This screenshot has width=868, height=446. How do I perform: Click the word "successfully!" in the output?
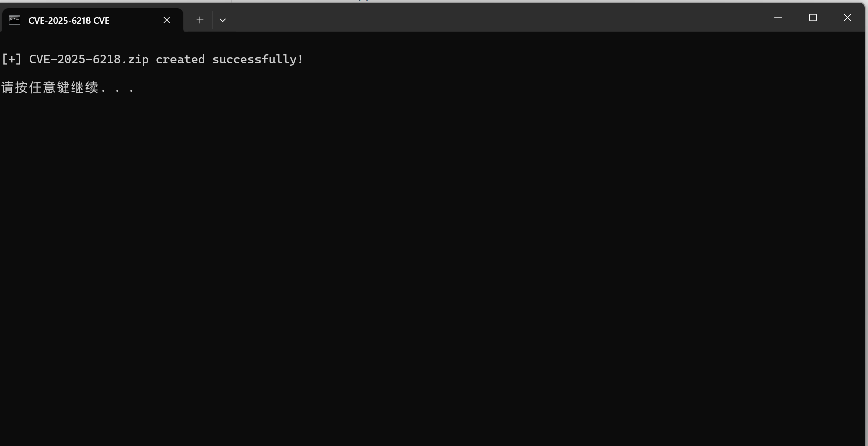pyautogui.click(x=257, y=59)
